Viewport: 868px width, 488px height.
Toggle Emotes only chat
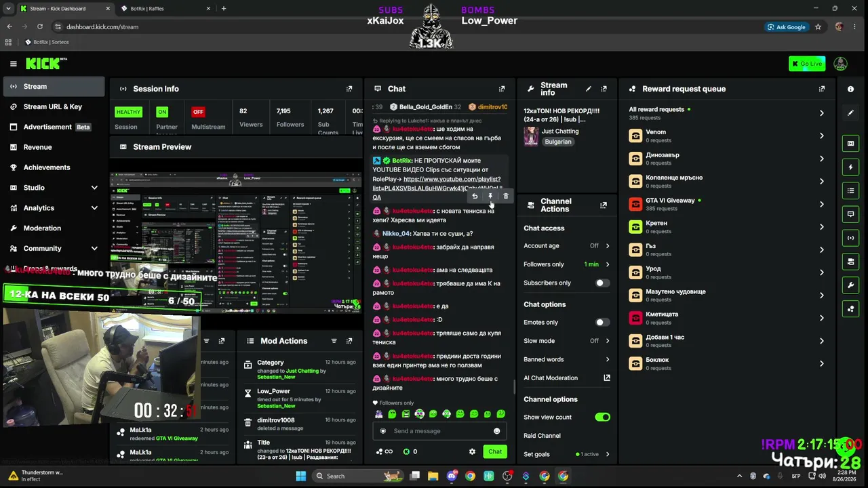601,323
